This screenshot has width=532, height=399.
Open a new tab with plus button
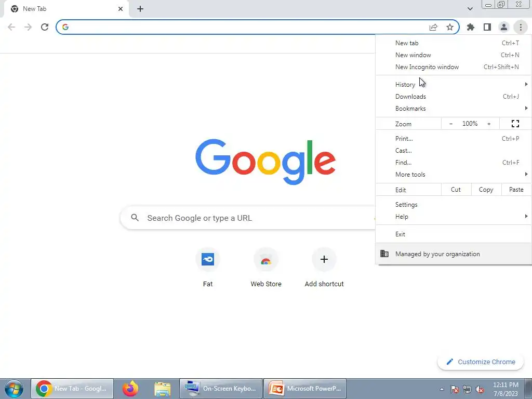click(x=140, y=9)
